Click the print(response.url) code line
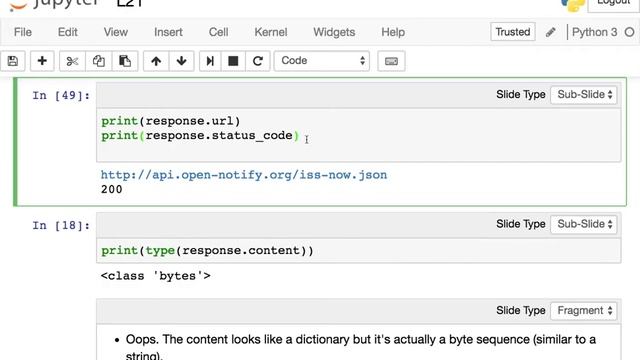 (171, 121)
